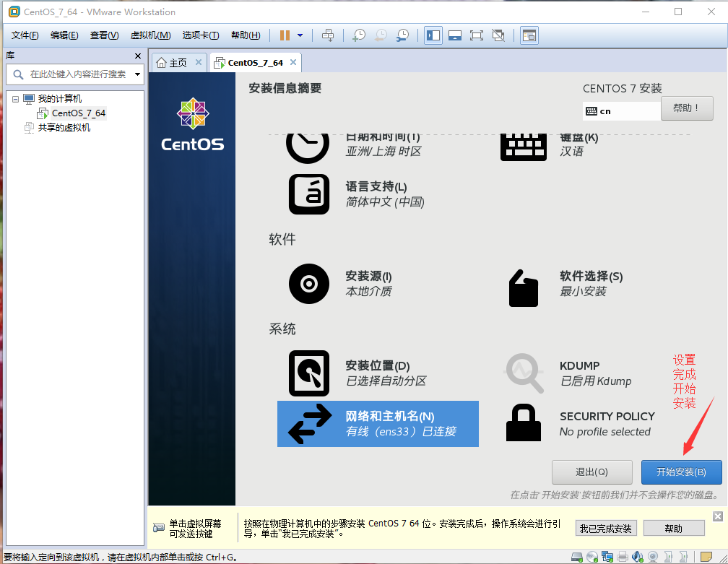Open the 帮助(H) menu

pyautogui.click(x=246, y=35)
